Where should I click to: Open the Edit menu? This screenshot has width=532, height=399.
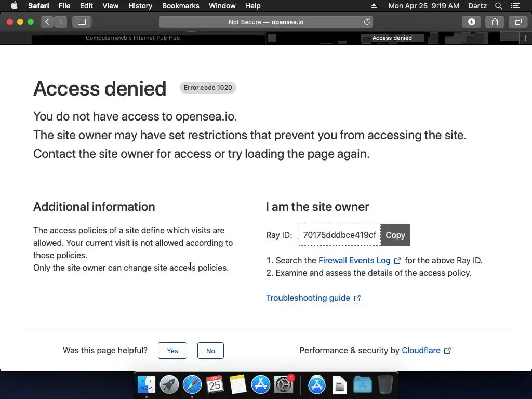click(86, 6)
